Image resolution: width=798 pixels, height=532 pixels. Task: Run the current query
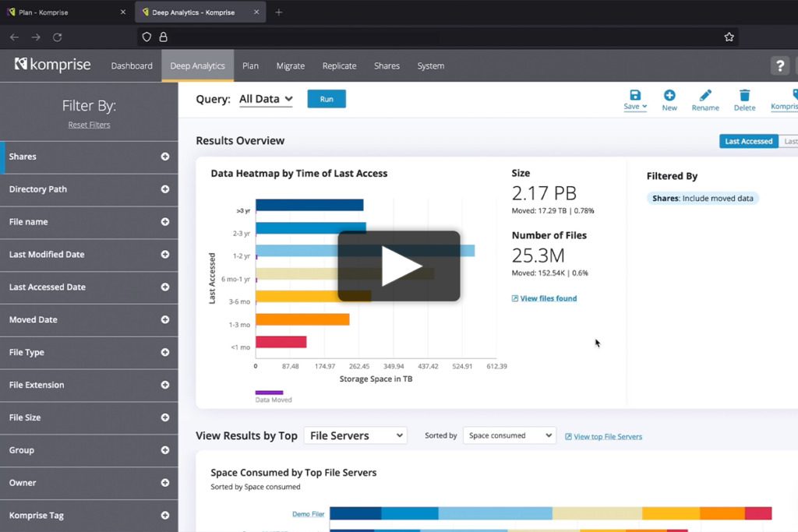326,99
